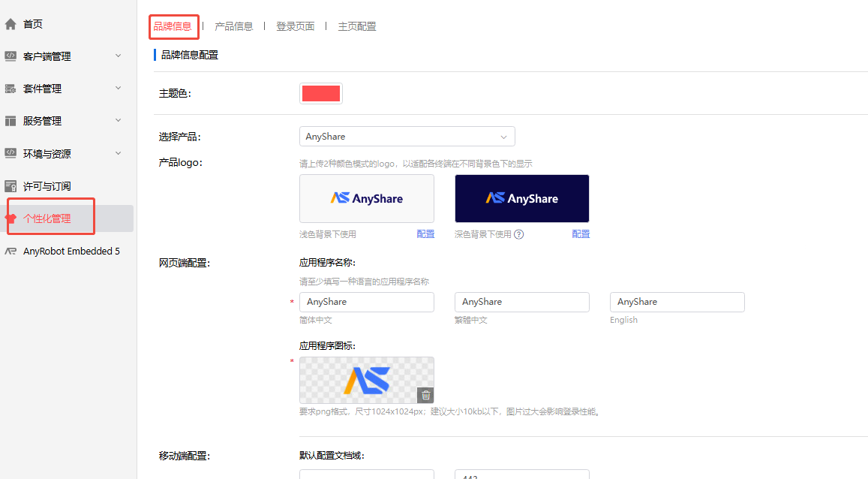Open the 主页配置 tab
Screen dimensions: 868x479
[x=357, y=26]
